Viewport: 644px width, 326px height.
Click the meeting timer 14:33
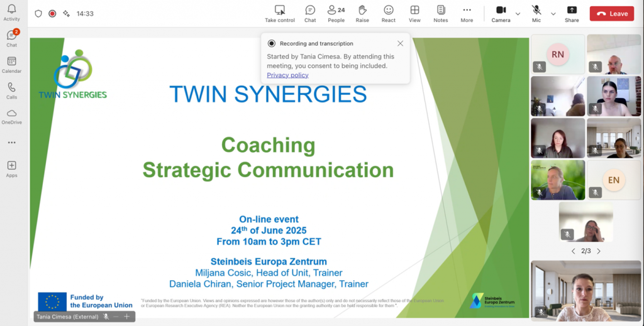85,14
